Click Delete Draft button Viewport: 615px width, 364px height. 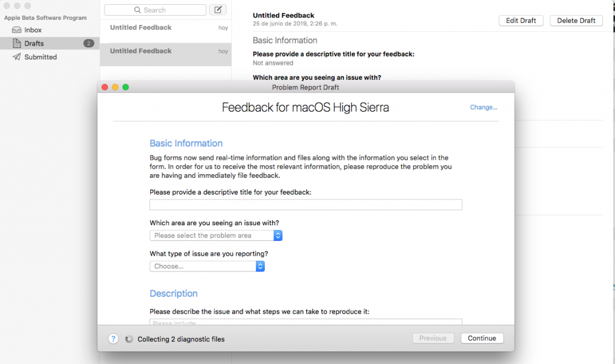tap(576, 20)
